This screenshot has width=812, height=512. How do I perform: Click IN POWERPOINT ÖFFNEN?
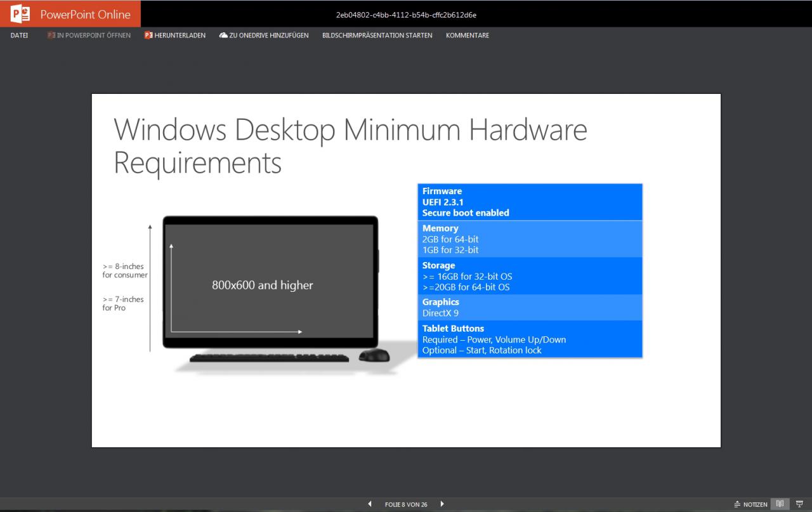click(89, 36)
